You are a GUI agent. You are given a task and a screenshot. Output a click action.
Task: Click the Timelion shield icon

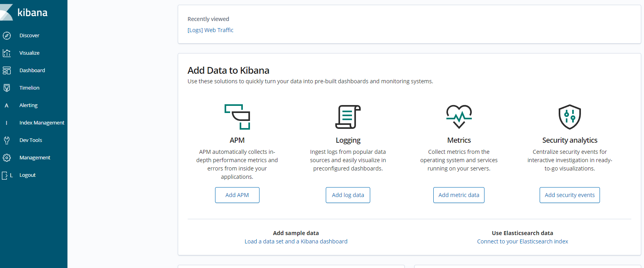(x=7, y=88)
